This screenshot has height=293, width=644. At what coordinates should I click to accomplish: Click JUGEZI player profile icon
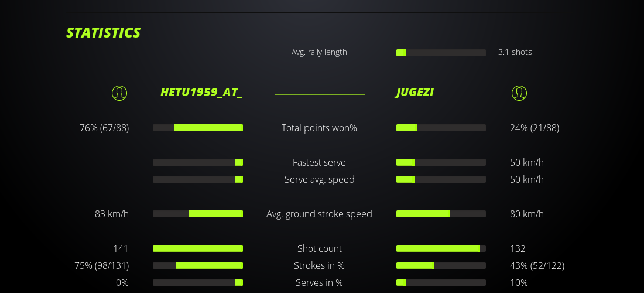pos(519,93)
